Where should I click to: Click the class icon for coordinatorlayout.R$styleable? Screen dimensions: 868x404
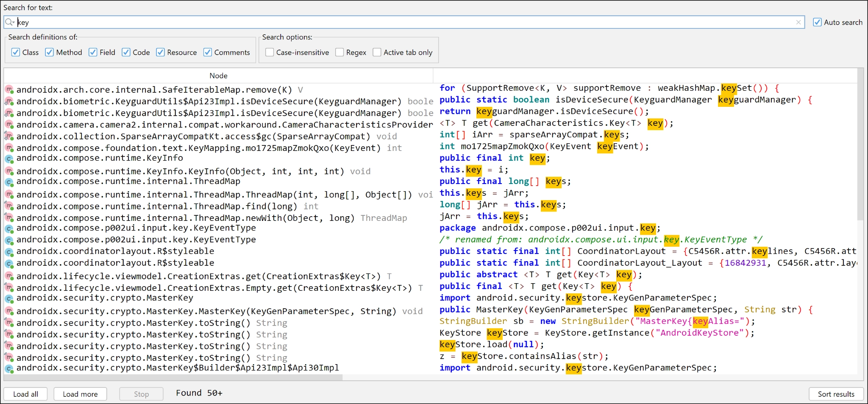coord(9,251)
